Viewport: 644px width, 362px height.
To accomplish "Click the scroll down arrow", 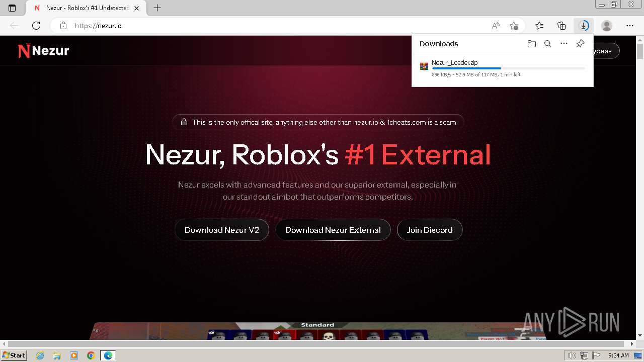I will click(640, 336).
